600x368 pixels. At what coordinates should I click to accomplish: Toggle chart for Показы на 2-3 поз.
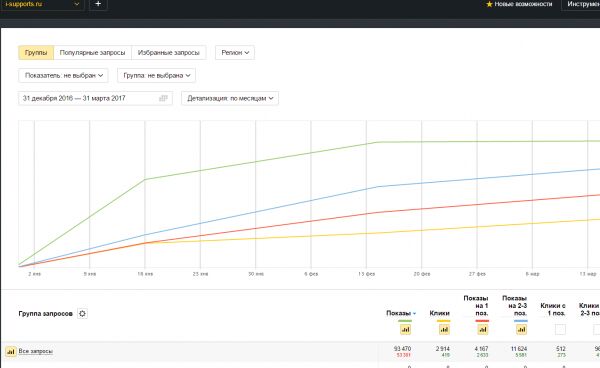pyautogui.click(x=521, y=329)
